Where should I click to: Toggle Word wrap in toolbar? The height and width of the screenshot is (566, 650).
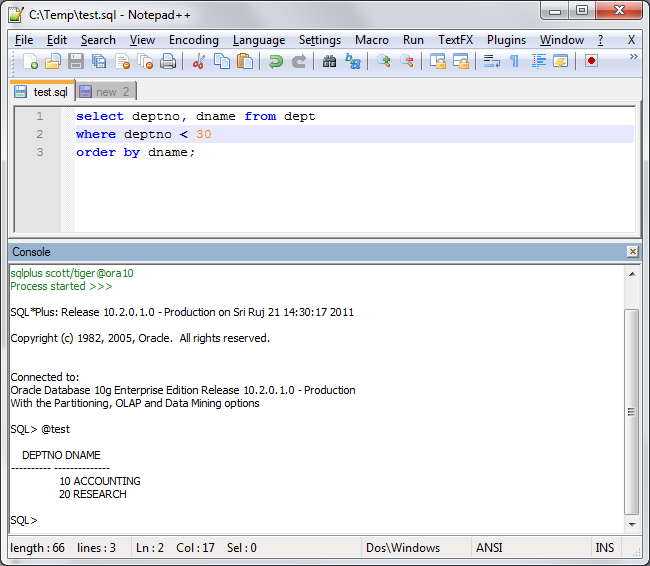click(x=491, y=62)
